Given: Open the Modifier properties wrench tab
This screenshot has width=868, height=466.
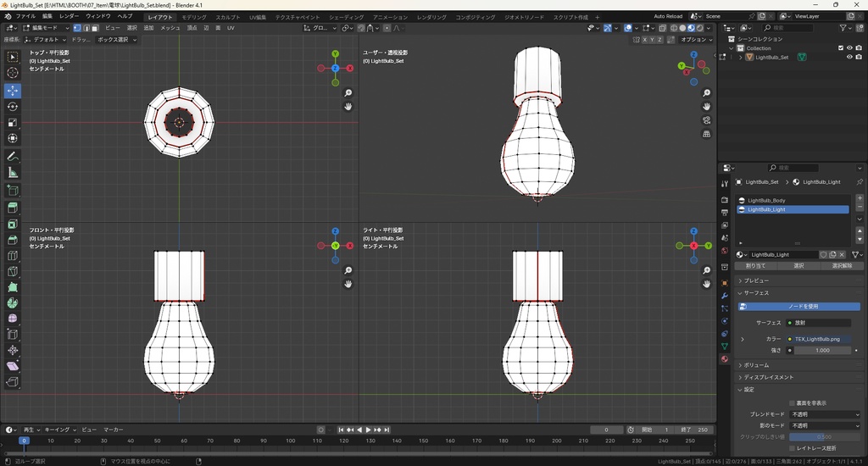Looking at the screenshot, I should [725, 296].
